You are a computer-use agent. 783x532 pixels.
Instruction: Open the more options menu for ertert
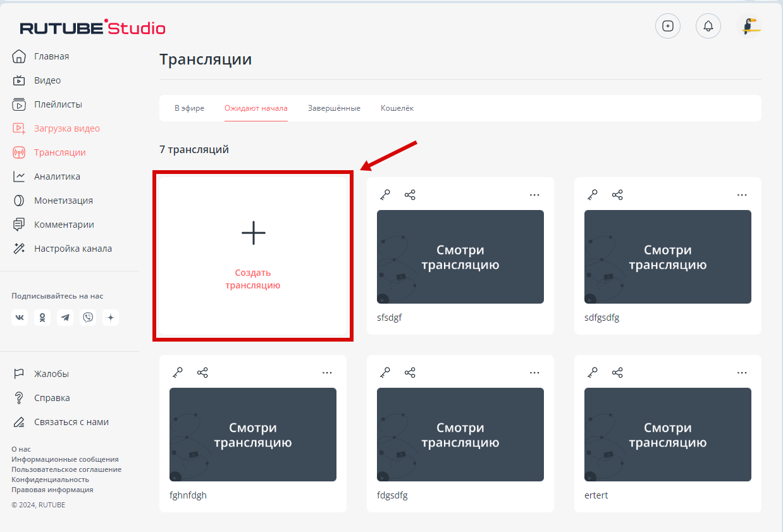pyautogui.click(x=742, y=373)
